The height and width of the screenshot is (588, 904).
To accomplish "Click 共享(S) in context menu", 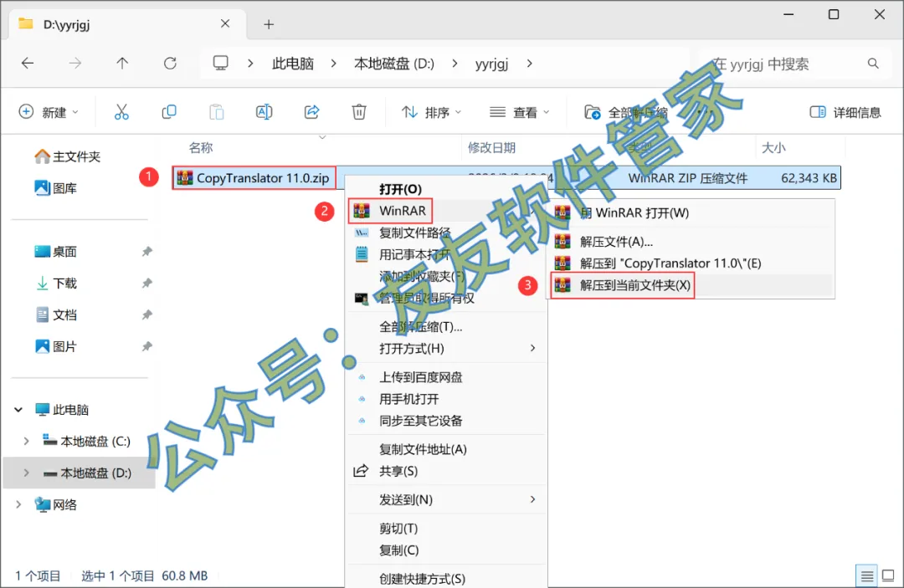I will pyautogui.click(x=447, y=471).
